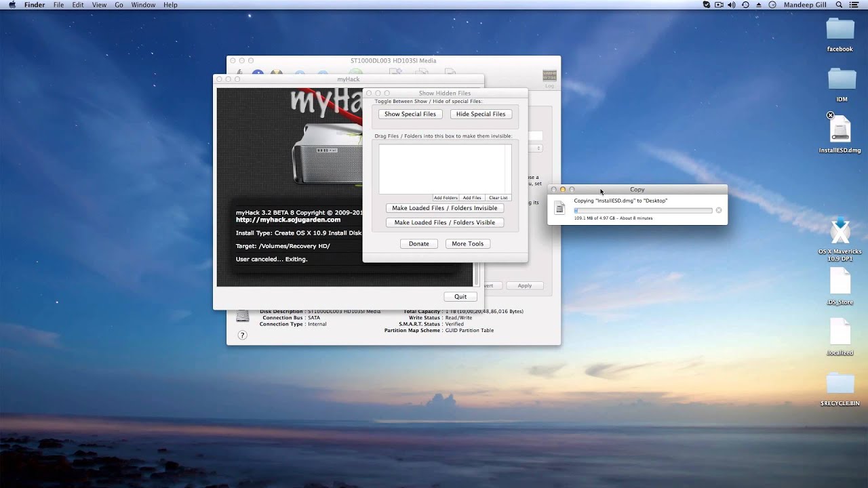868x488 pixels.
Task: Click Add Files below drop box
Action: (x=472, y=198)
